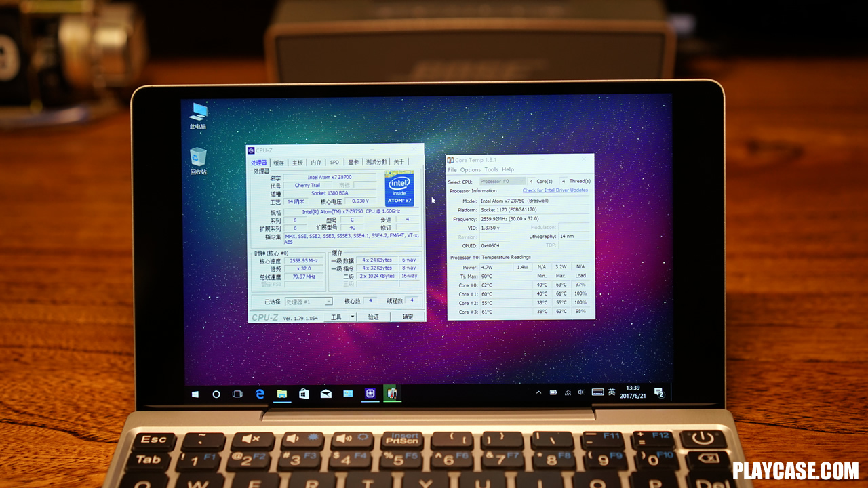Click the taskbar clock showing 13:39
Image resolution: width=868 pixels, height=488 pixels.
tap(632, 392)
